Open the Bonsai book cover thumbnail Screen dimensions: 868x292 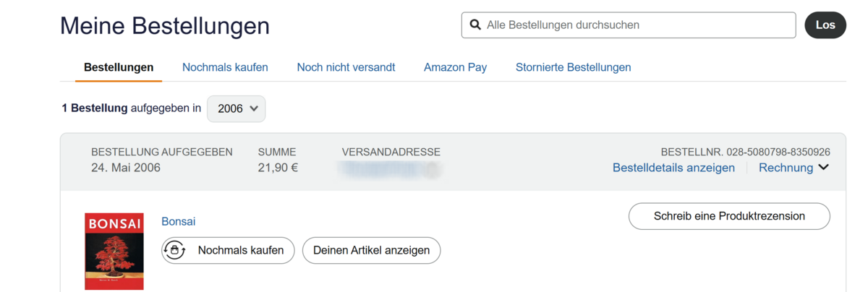tap(114, 251)
